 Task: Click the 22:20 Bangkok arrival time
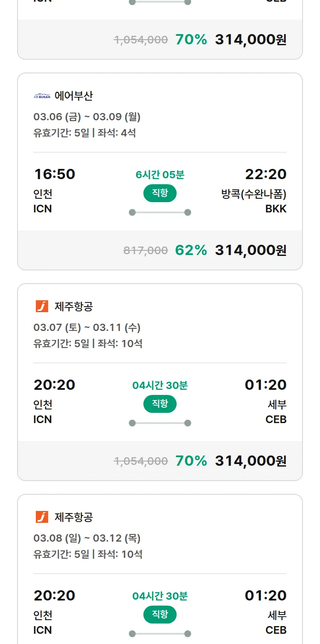pyautogui.click(x=265, y=174)
